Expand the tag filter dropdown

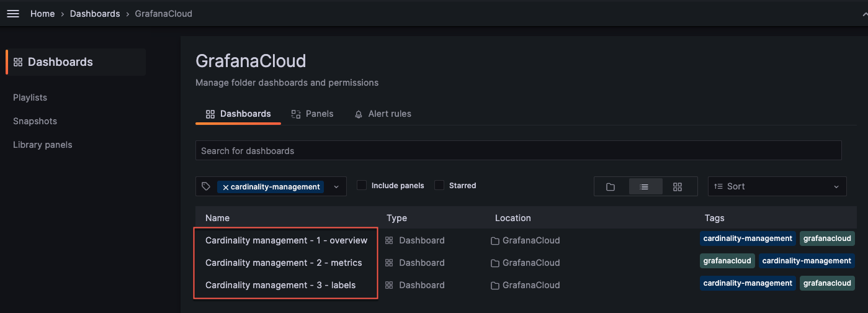[336, 187]
